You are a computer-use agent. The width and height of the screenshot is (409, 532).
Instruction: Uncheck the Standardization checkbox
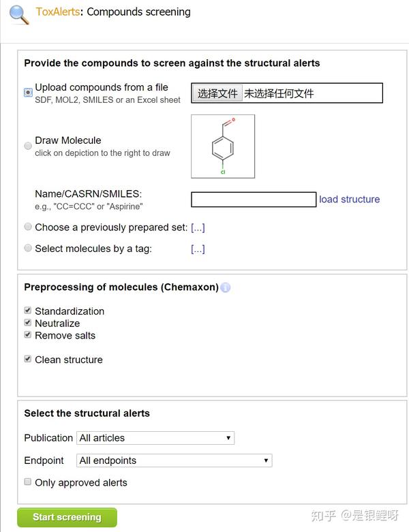pyautogui.click(x=28, y=311)
